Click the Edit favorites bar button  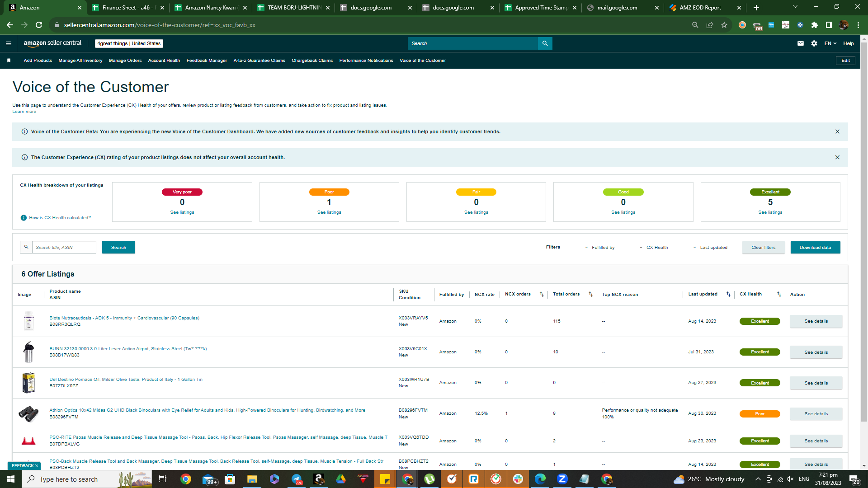click(845, 61)
